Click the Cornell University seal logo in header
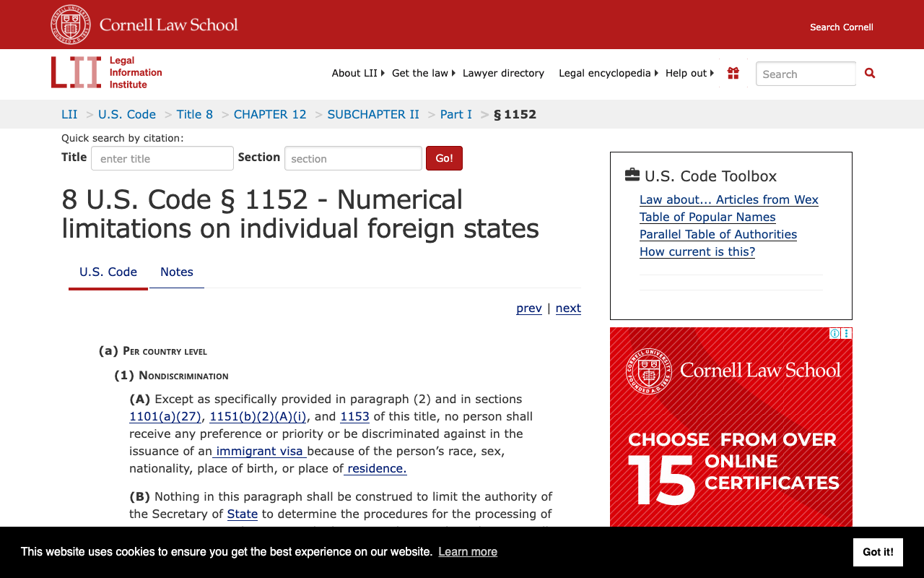 [x=71, y=25]
